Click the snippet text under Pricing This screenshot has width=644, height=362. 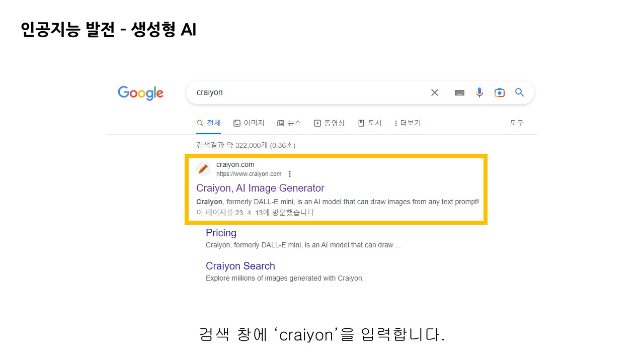pos(303,245)
